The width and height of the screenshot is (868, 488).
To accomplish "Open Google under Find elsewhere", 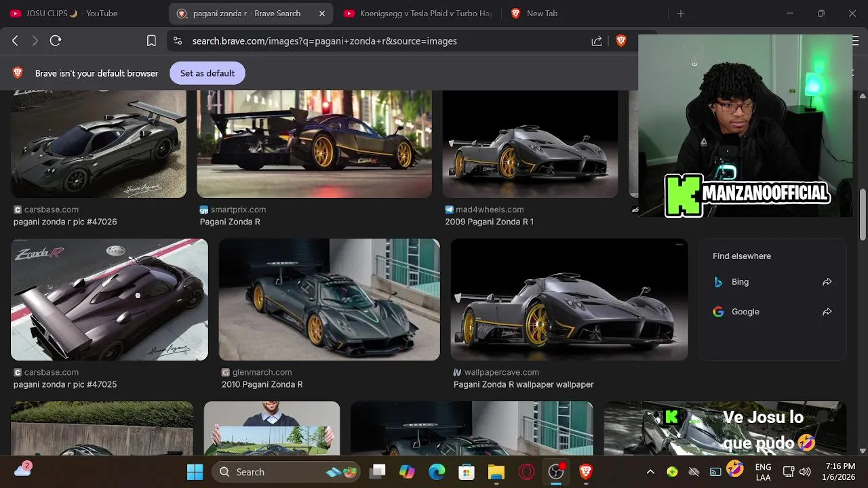I will pyautogui.click(x=745, y=312).
